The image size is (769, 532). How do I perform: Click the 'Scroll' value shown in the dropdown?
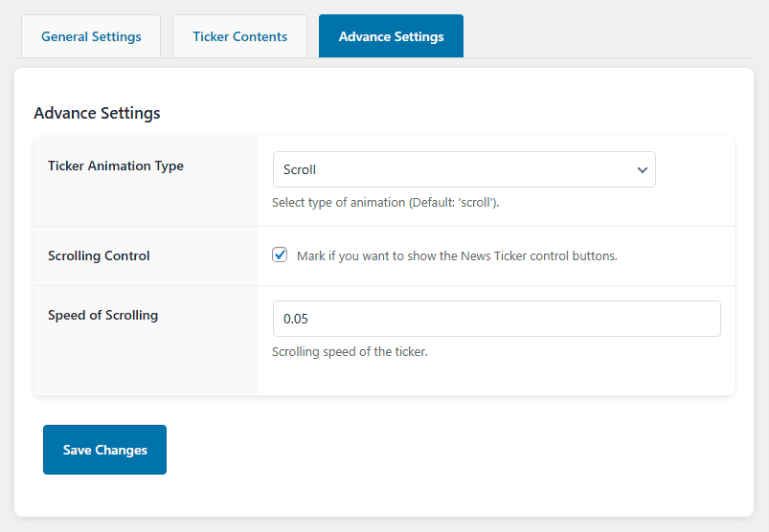tap(300, 169)
